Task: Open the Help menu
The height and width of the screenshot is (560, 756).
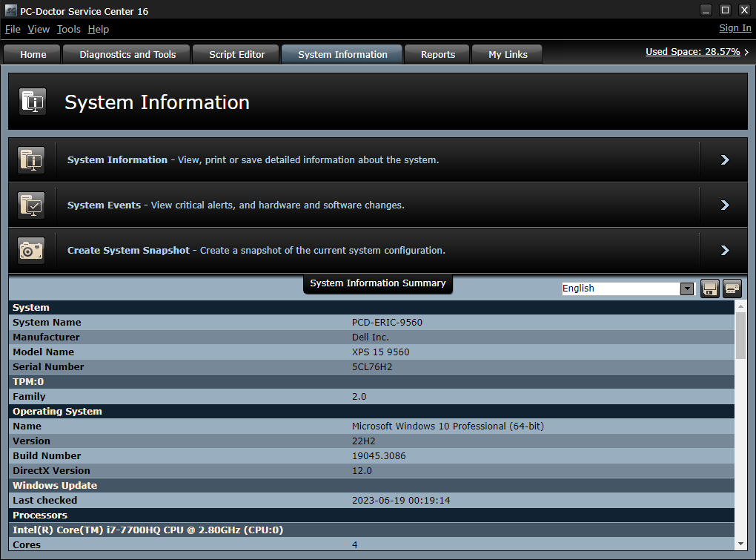Action: [98, 29]
